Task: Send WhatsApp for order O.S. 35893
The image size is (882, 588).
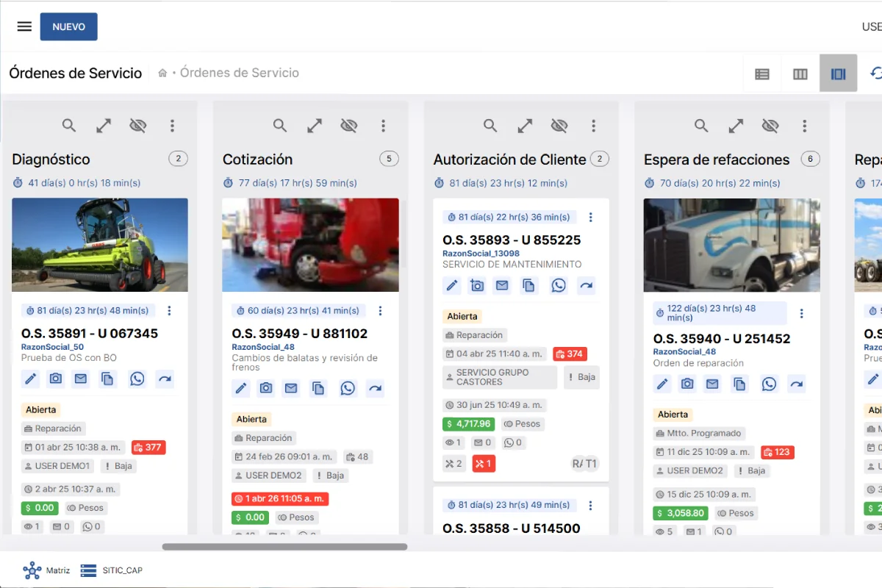Action: pyautogui.click(x=559, y=285)
